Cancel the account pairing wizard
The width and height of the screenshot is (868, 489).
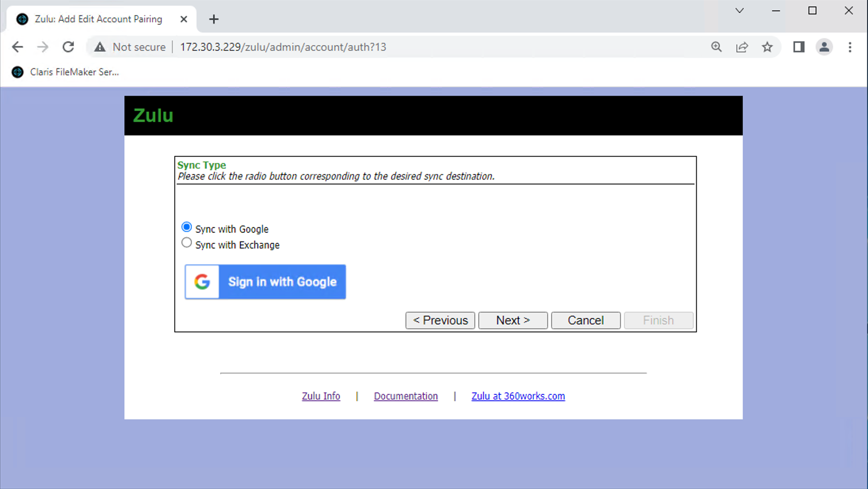(x=586, y=320)
